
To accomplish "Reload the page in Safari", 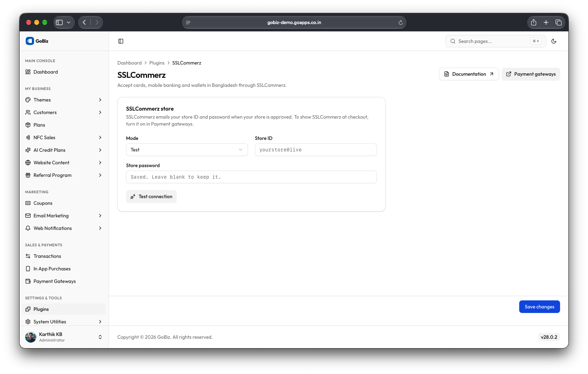I will (400, 22).
